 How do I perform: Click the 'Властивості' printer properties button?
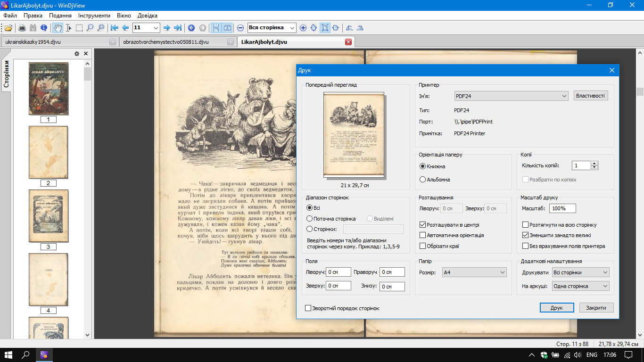click(x=591, y=96)
